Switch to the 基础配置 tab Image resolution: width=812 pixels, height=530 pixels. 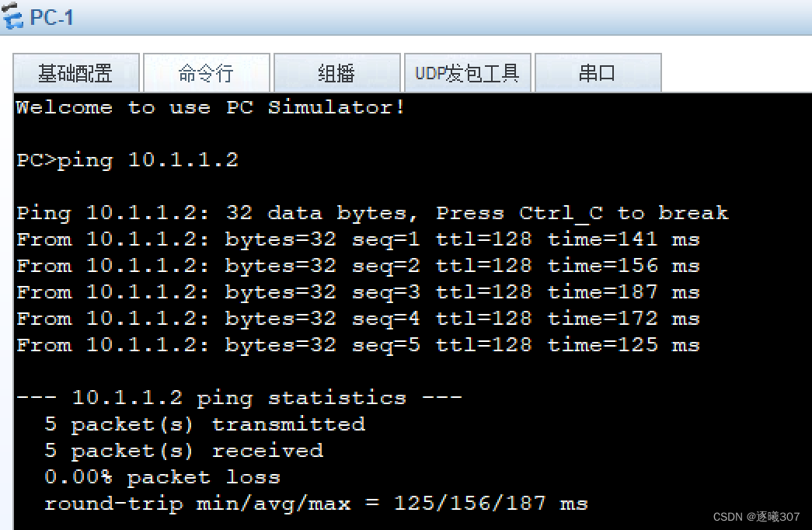tap(75, 72)
